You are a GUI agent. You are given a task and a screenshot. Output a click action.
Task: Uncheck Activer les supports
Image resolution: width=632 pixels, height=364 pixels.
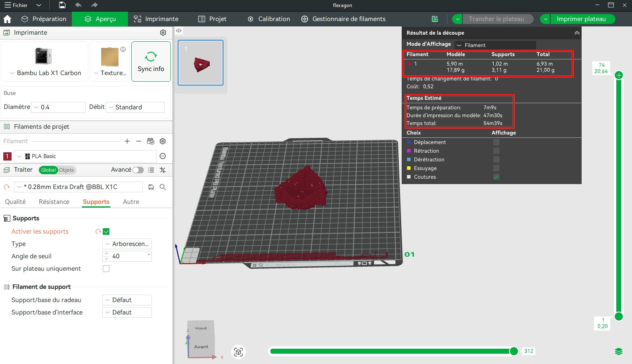(106, 232)
